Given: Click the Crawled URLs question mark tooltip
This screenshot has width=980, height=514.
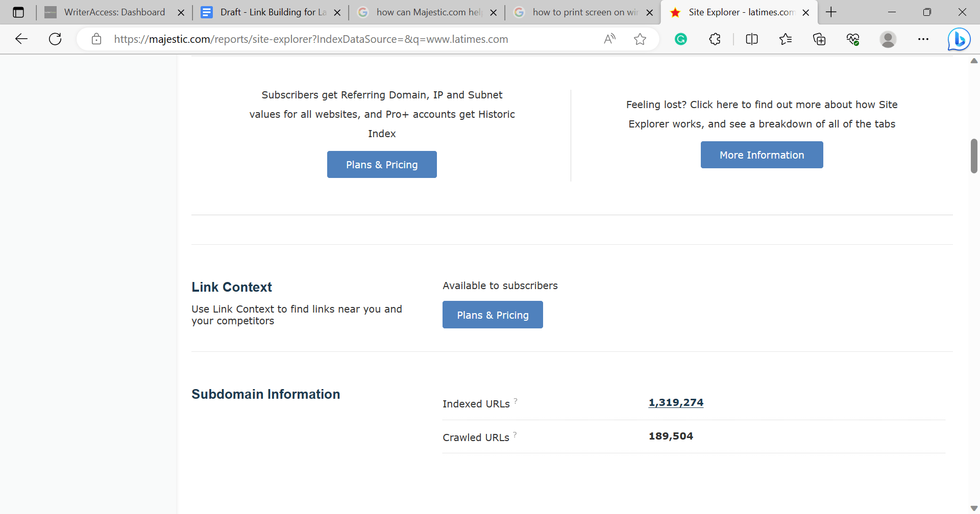Looking at the screenshot, I should tap(516, 434).
